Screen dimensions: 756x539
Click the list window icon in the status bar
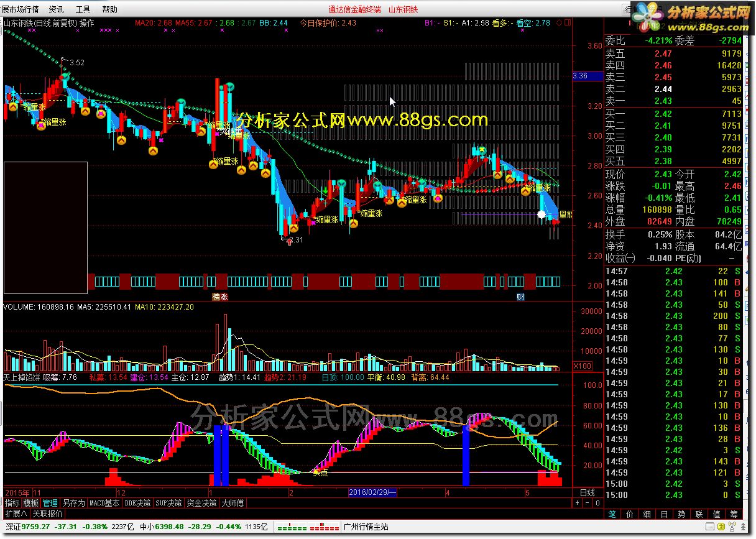pos(709,527)
